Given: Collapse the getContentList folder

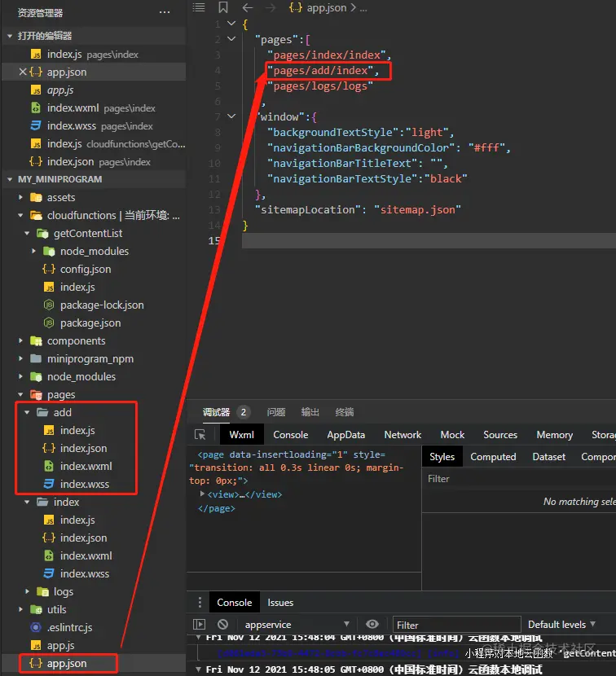Looking at the screenshot, I should pyautogui.click(x=27, y=233).
